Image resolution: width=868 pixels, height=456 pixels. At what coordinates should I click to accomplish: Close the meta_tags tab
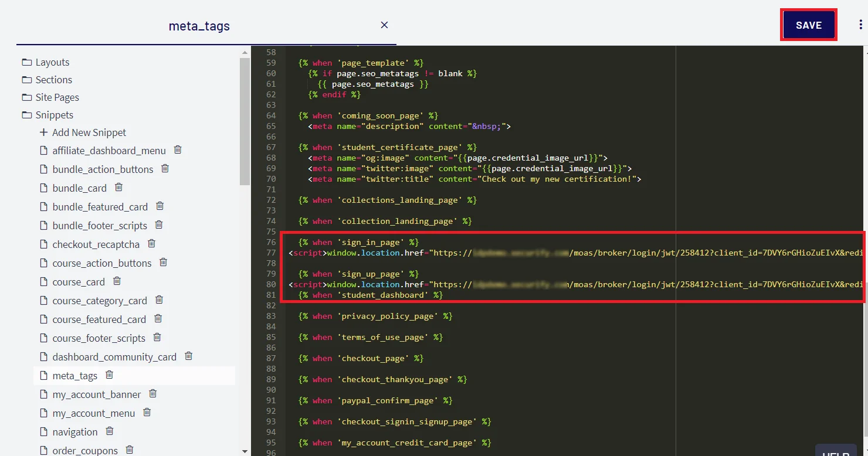coord(384,25)
